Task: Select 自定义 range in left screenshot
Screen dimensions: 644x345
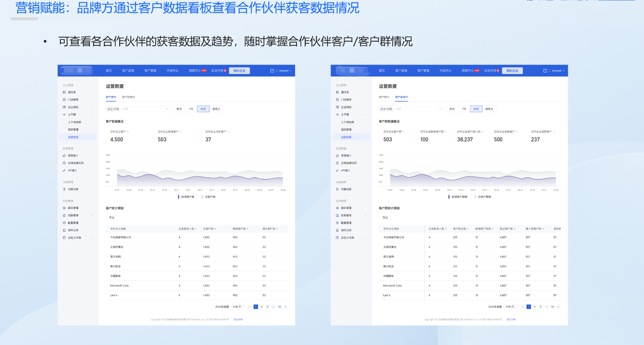Action: pos(216,109)
